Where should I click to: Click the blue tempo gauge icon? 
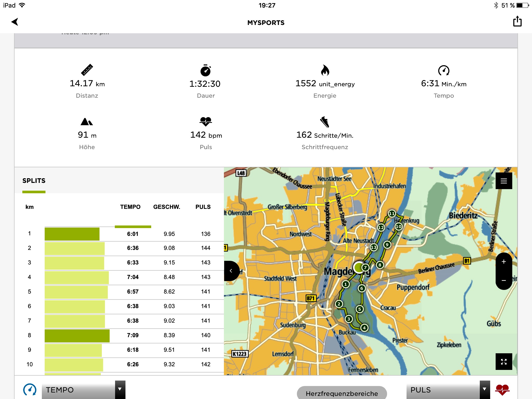(30, 390)
